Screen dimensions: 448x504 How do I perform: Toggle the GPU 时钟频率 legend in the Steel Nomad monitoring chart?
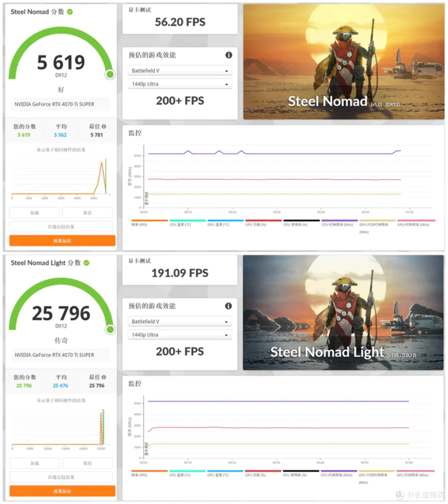click(x=416, y=223)
